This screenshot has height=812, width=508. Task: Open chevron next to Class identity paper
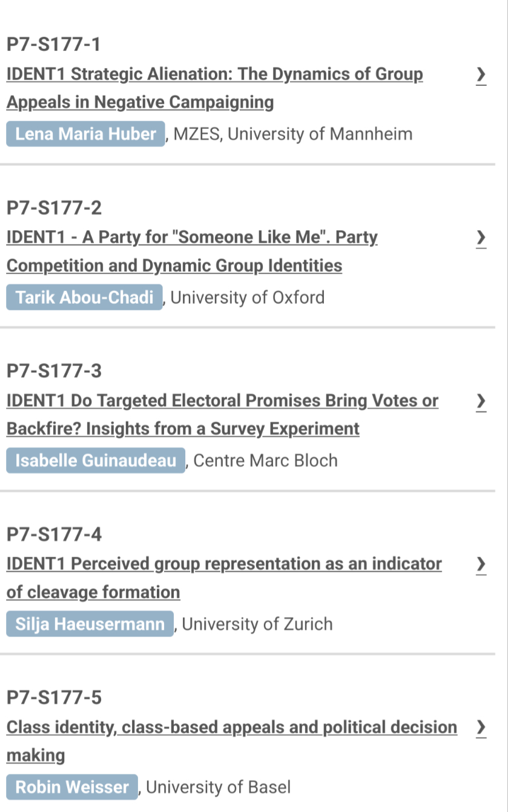480,728
